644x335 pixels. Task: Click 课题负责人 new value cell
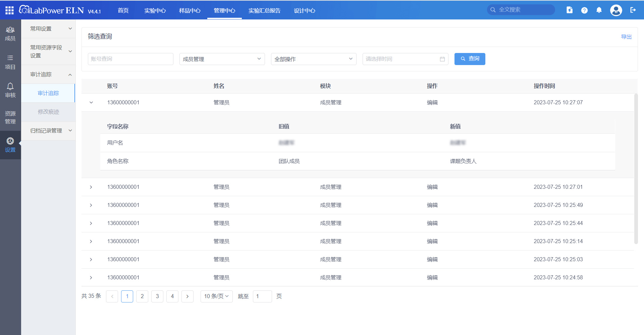pos(463,161)
